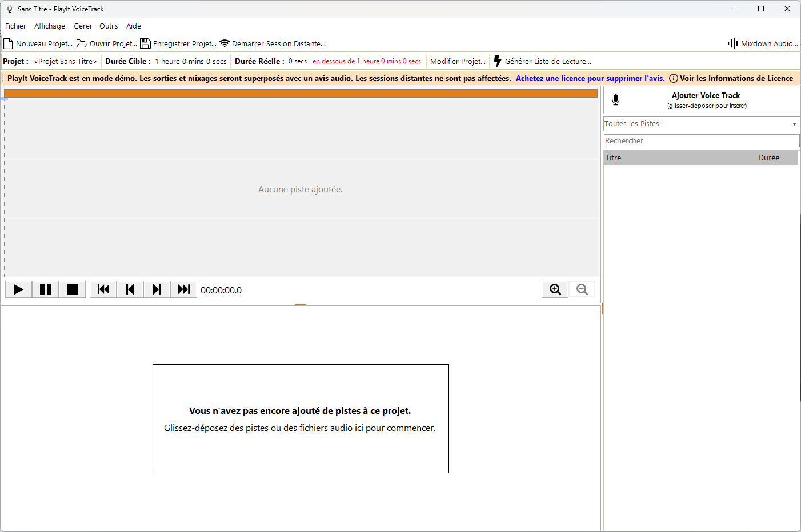This screenshot has width=801, height=532.
Task: Click the horizontal splitter handle below transport
Action: coord(301,304)
